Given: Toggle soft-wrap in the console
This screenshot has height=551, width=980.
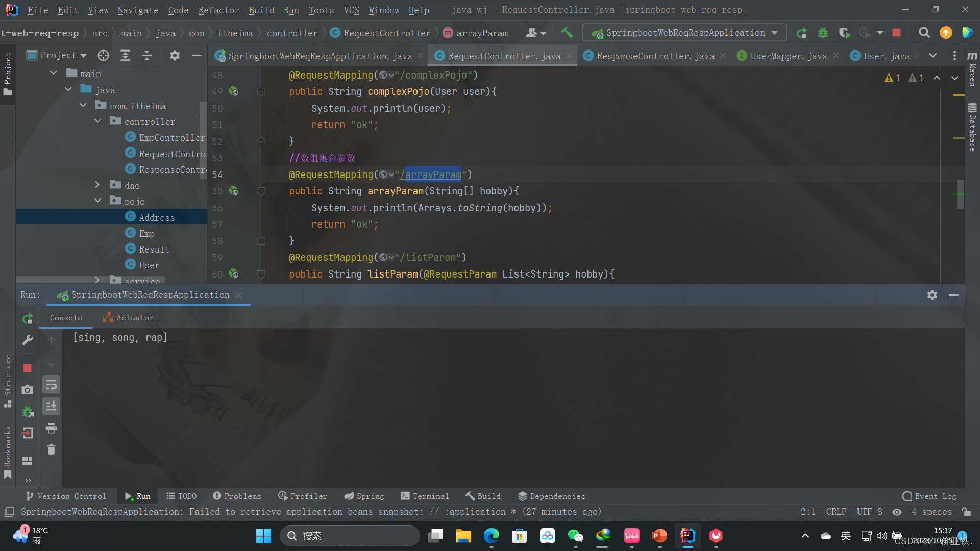Looking at the screenshot, I should pyautogui.click(x=51, y=385).
